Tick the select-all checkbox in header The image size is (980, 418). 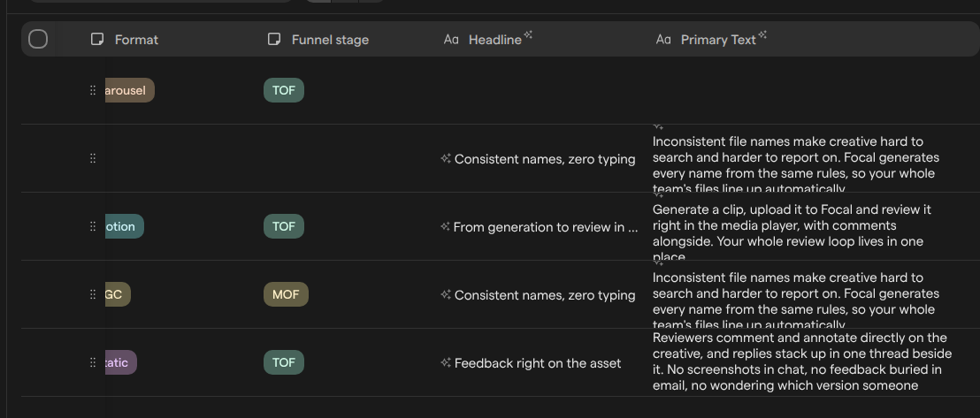coord(38,40)
